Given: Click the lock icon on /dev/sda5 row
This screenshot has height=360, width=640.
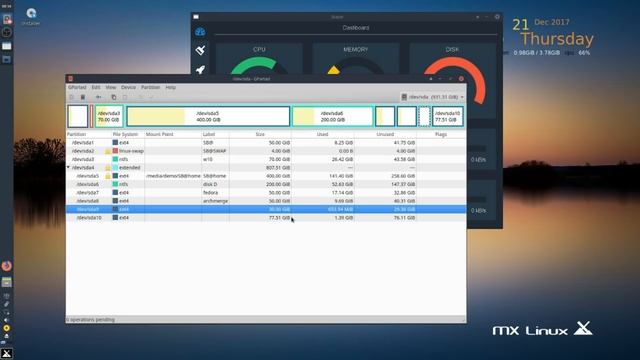Looking at the screenshot, I should (x=108, y=176).
